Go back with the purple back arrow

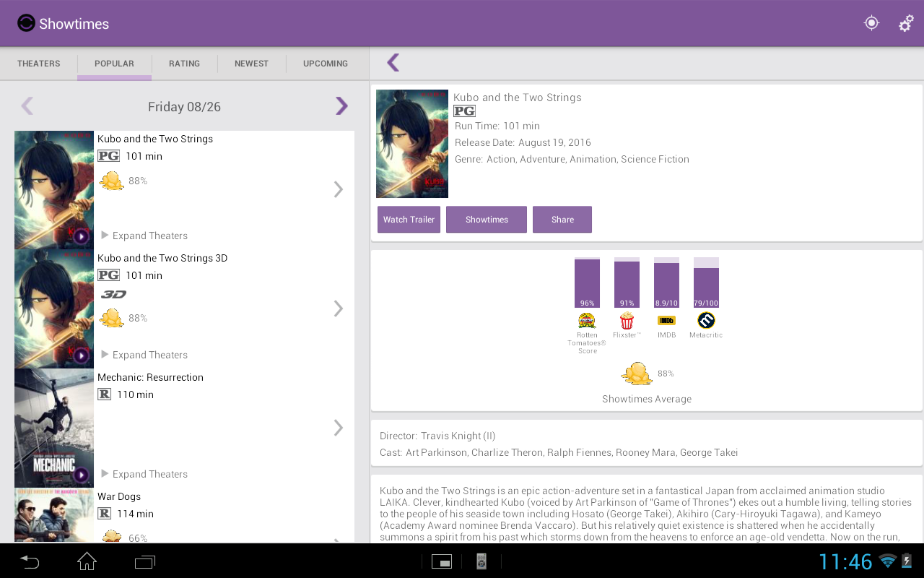pos(393,63)
